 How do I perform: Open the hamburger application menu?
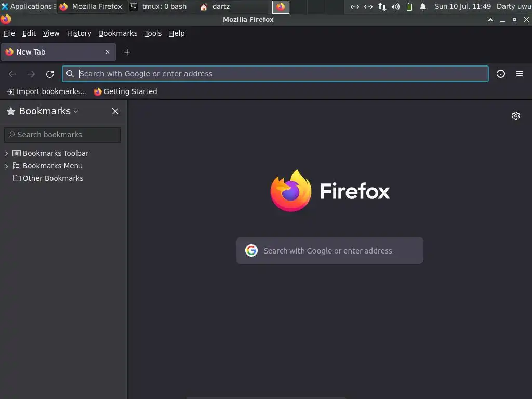[520, 74]
